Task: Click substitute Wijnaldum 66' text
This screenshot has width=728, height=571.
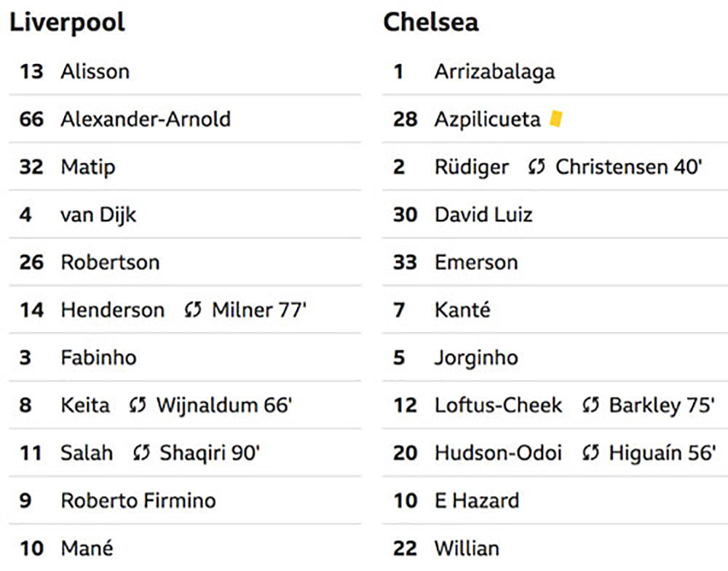Action: [x=224, y=405]
